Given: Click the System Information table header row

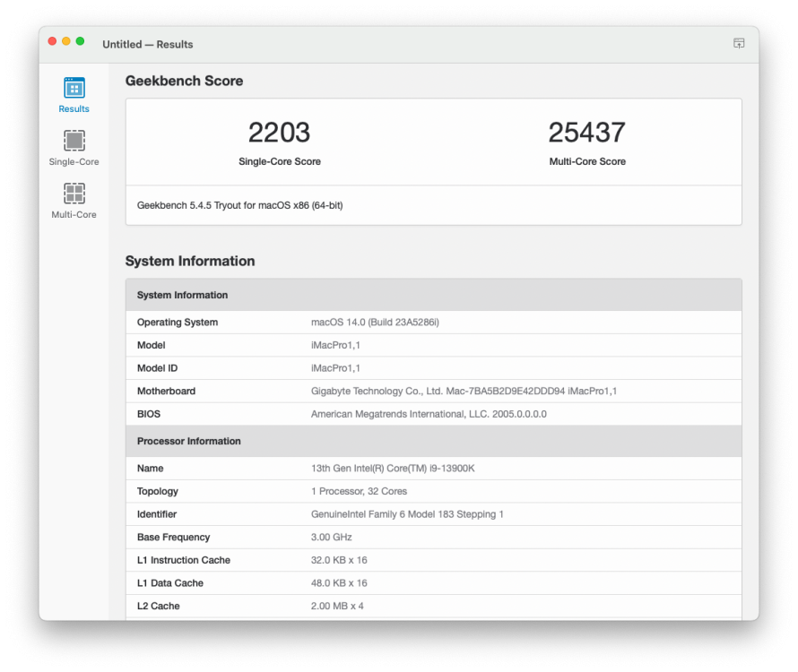Looking at the screenshot, I should [434, 295].
